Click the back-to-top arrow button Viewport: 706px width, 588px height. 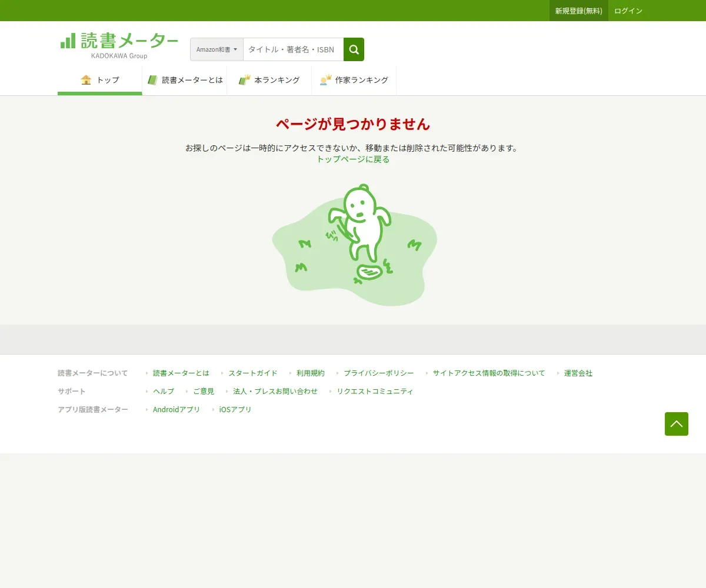click(x=677, y=424)
